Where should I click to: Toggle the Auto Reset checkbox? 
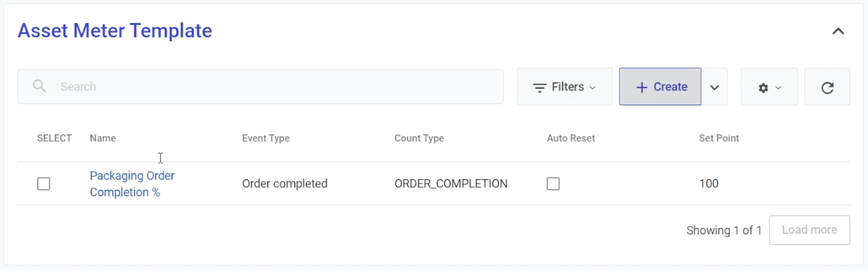(553, 184)
